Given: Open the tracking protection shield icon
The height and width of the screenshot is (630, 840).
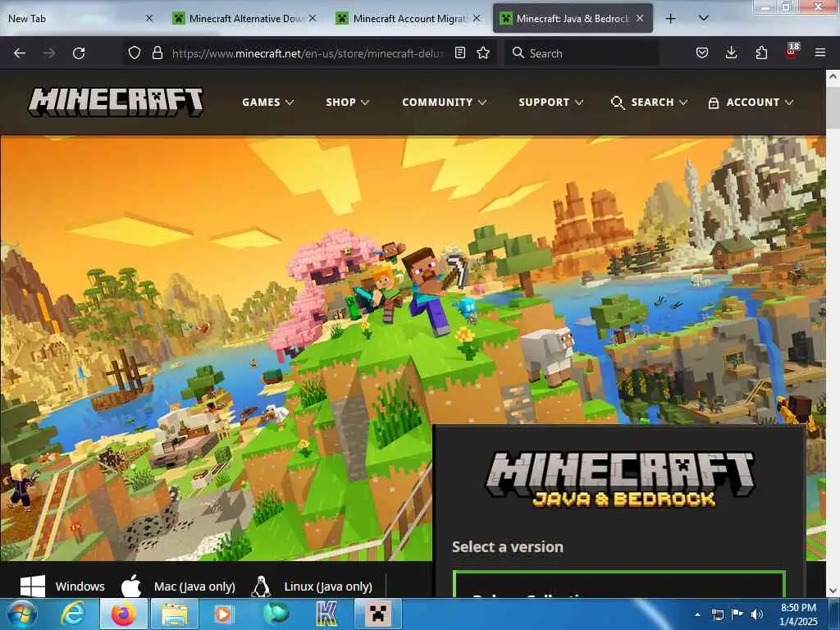Looking at the screenshot, I should (x=135, y=52).
